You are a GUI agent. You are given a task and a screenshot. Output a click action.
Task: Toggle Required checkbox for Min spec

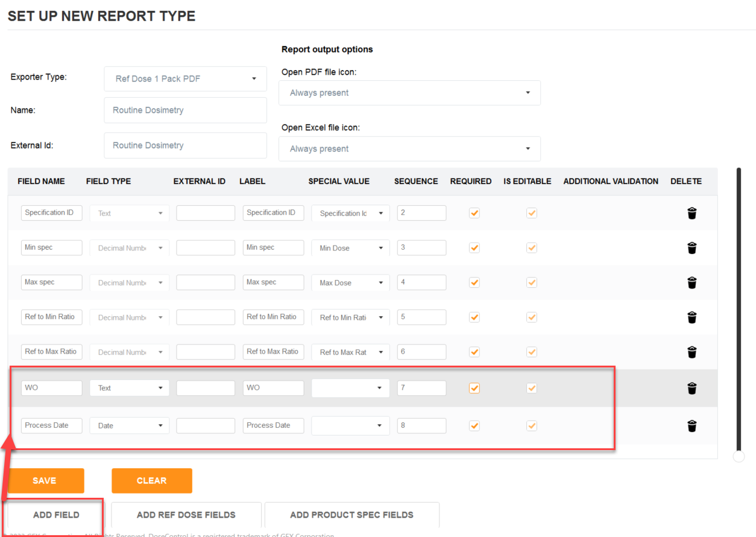pyautogui.click(x=474, y=248)
